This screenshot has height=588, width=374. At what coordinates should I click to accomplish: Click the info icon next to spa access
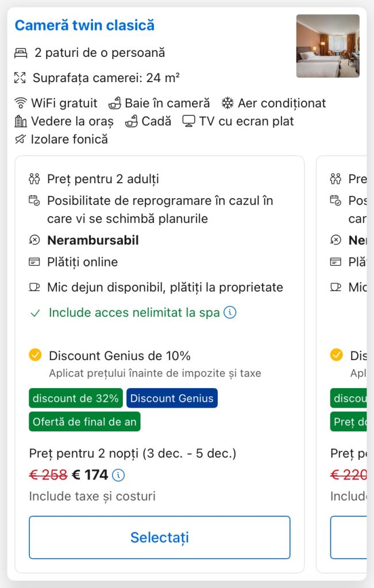[x=230, y=312]
